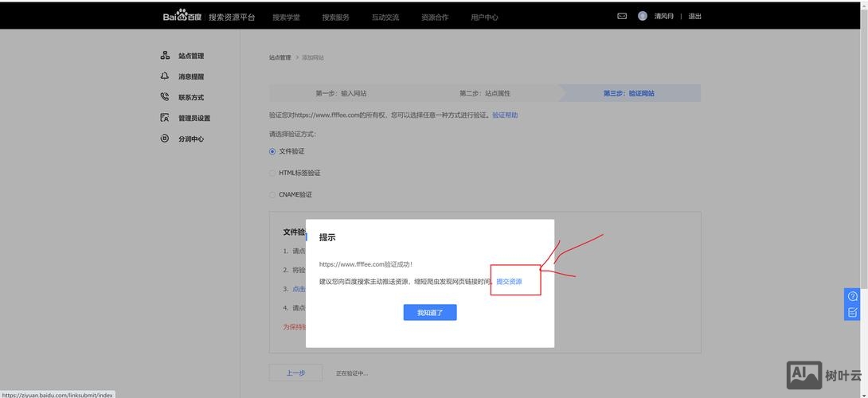Click the 管理员设置 icon
Image resolution: width=868 pixels, height=398 pixels.
(164, 118)
